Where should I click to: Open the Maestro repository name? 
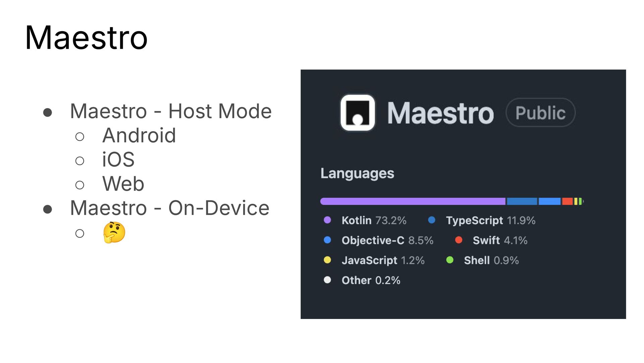tap(440, 113)
